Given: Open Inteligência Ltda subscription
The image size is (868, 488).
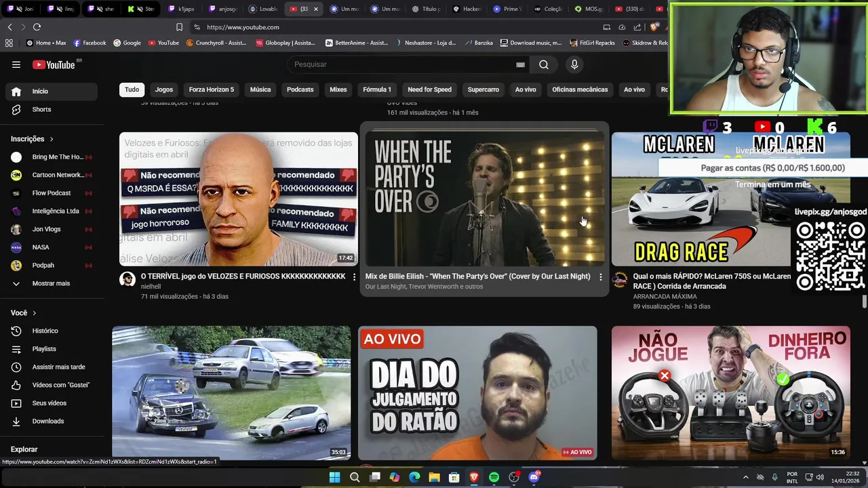Looking at the screenshot, I should (52, 211).
